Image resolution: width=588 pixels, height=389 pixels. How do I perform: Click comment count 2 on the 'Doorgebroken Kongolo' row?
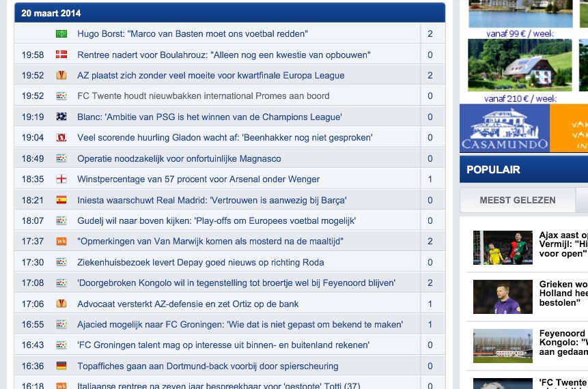[430, 283]
